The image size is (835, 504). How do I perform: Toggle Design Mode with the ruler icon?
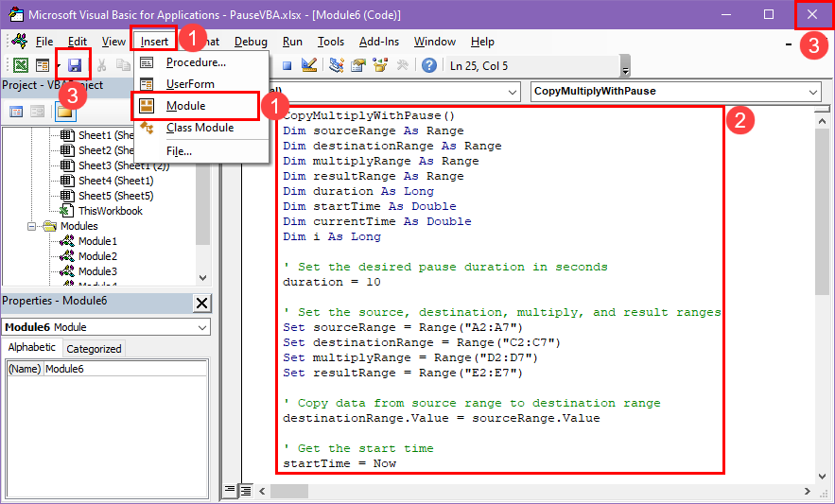(x=309, y=65)
